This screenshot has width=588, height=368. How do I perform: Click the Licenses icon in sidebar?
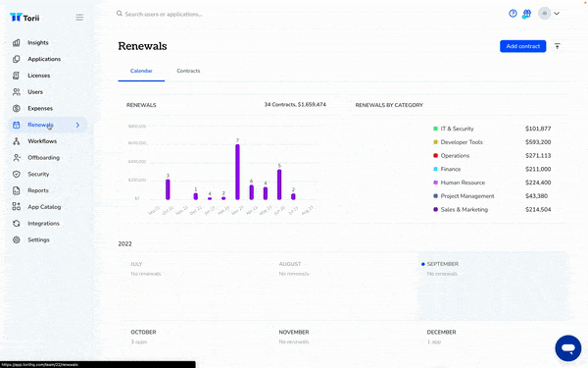(x=16, y=76)
